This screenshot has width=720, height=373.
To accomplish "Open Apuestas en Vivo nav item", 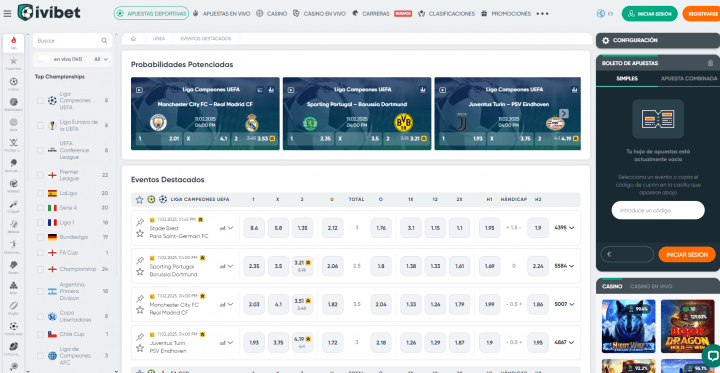I will (222, 14).
